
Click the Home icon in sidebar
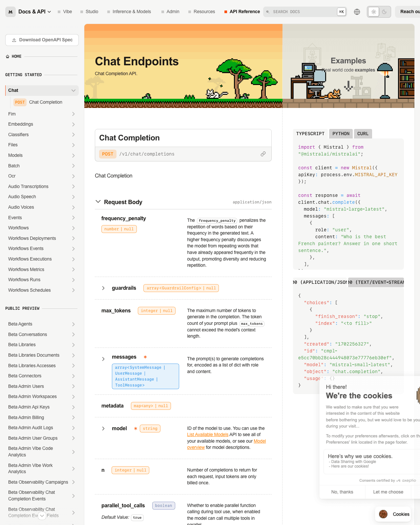8,56
